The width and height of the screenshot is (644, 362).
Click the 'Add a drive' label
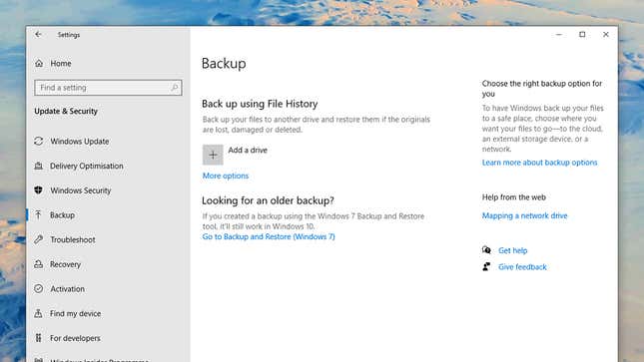click(x=248, y=150)
